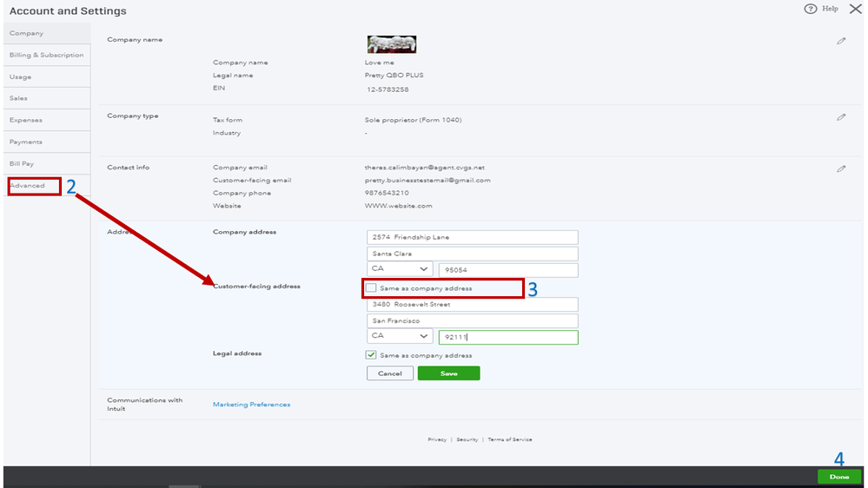Click the 92111 ZIP code field
Viewport: 868px width, 488px height.
coord(508,337)
